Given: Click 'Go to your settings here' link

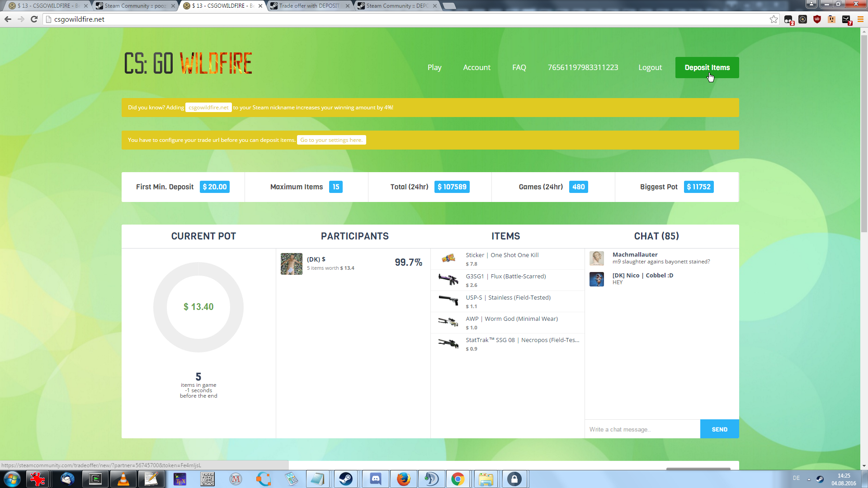Looking at the screenshot, I should (x=331, y=140).
